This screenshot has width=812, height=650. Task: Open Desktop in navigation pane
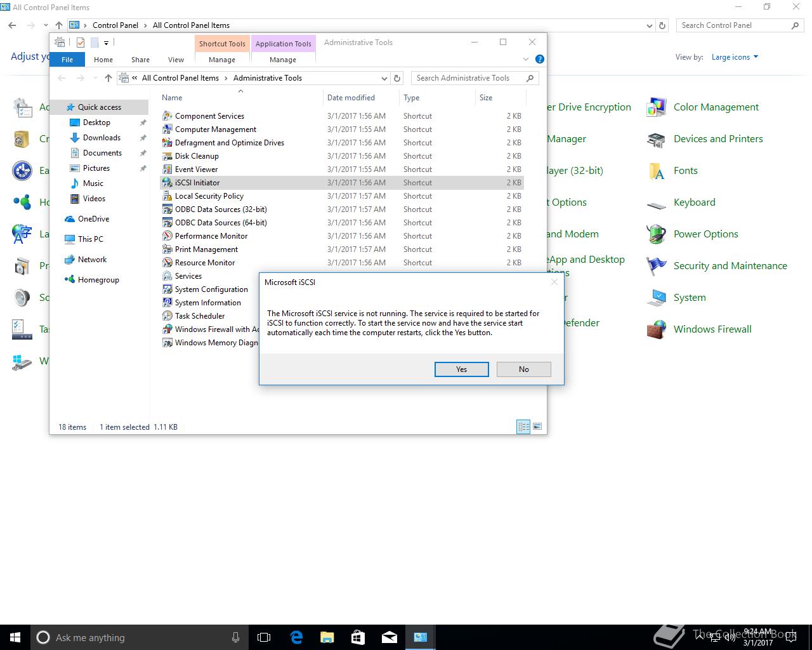pyautogui.click(x=96, y=123)
